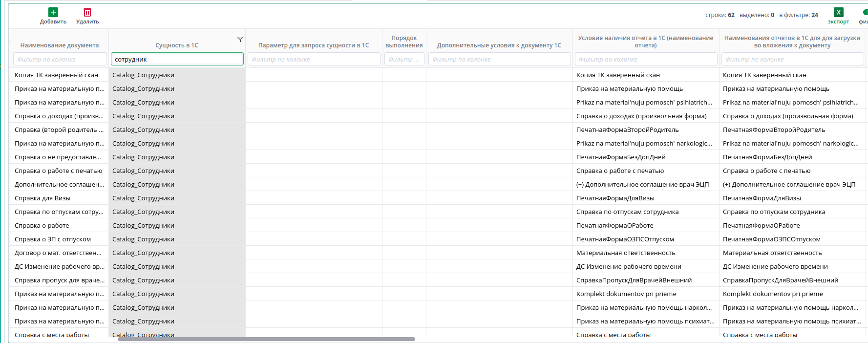Viewport: 868px width, 343px height.
Task: Click the в фильтре: 24 counter
Action: [799, 15]
